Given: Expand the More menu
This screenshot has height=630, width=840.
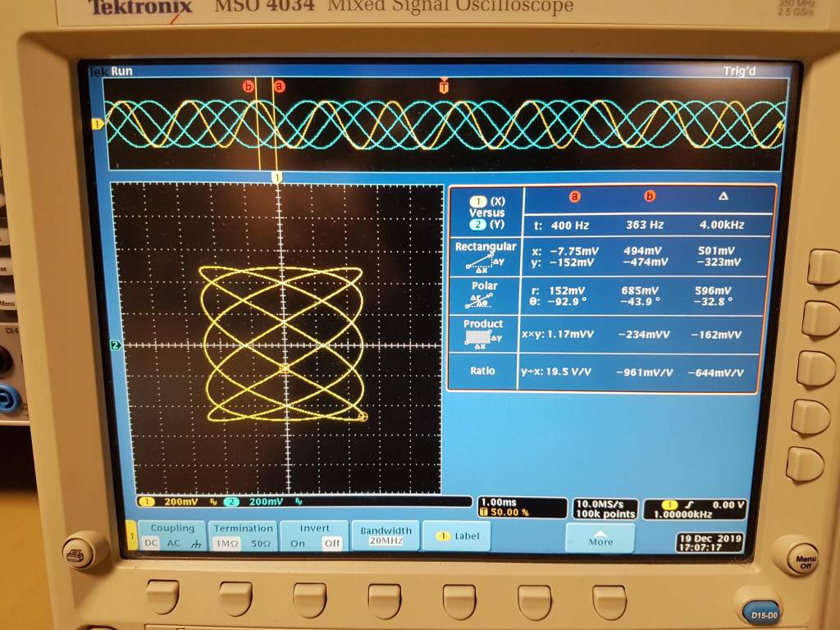Looking at the screenshot, I should [600, 537].
